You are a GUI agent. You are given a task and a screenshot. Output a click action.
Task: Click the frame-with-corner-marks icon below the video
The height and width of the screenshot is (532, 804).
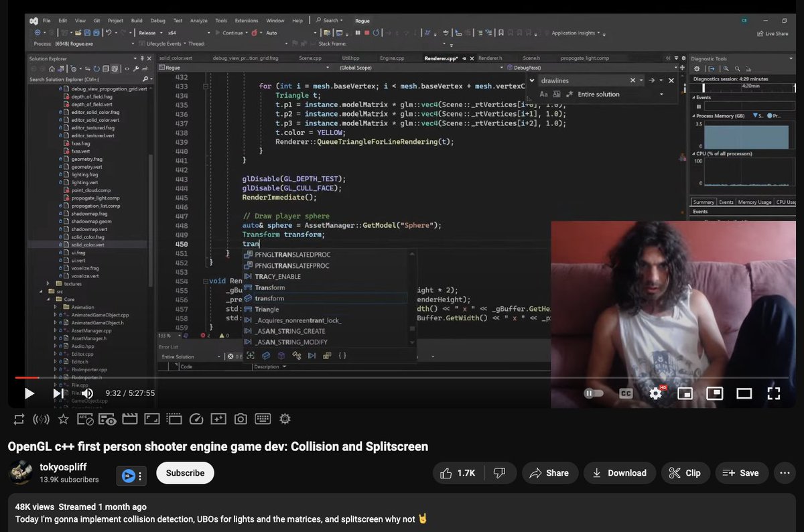(x=151, y=419)
